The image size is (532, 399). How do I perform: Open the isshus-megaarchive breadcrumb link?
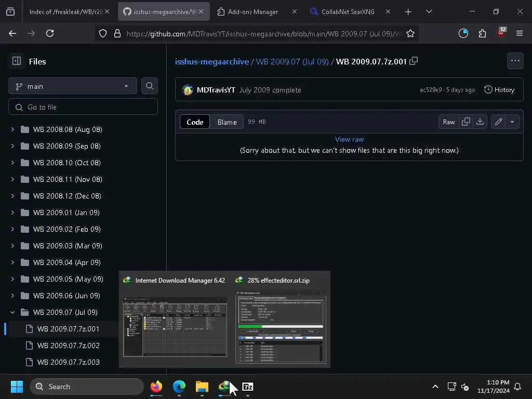click(212, 61)
